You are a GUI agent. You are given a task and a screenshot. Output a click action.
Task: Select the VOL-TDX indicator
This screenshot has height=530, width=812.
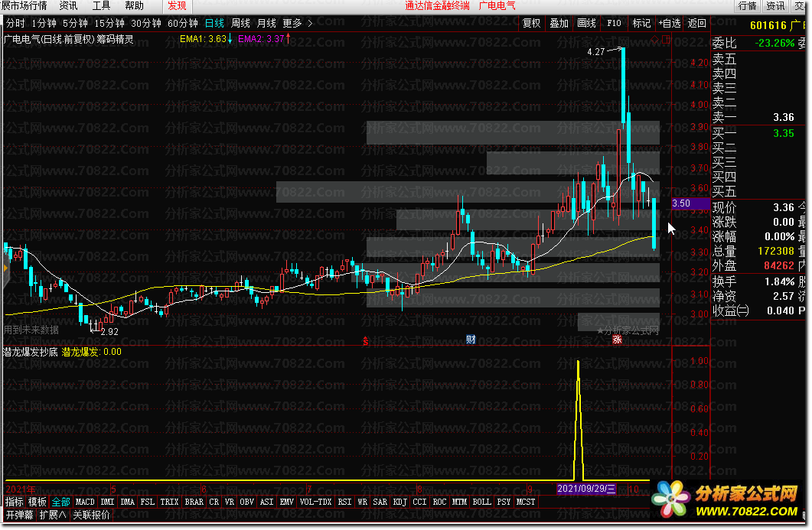315,502
